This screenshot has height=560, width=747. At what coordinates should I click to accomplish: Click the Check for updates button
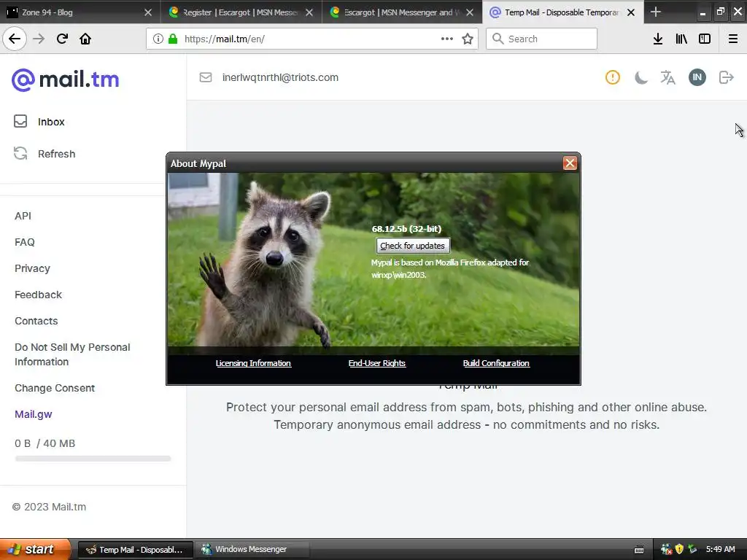pyautogui.click(x=413, y=246)
